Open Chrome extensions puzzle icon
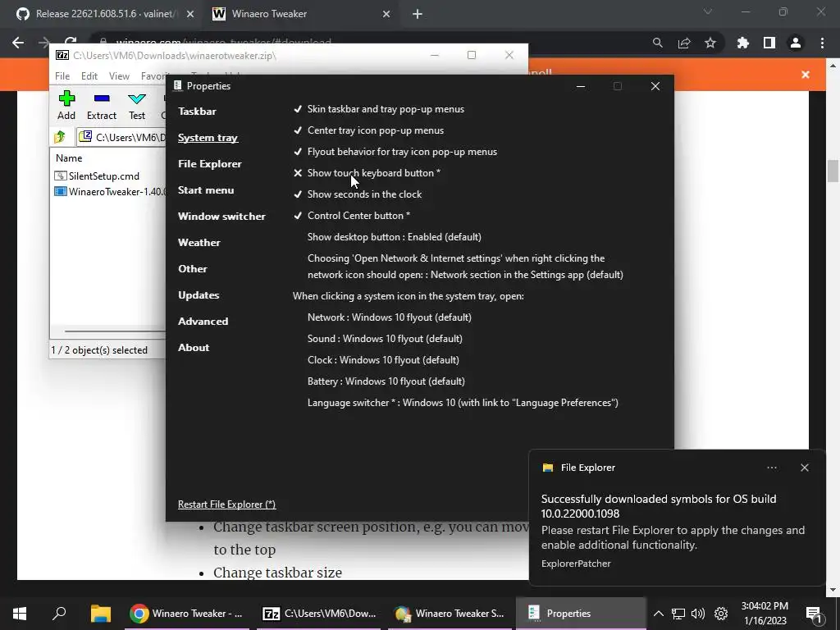The height and width of the screenshot is (630, 840). click(x=742, y=43)
